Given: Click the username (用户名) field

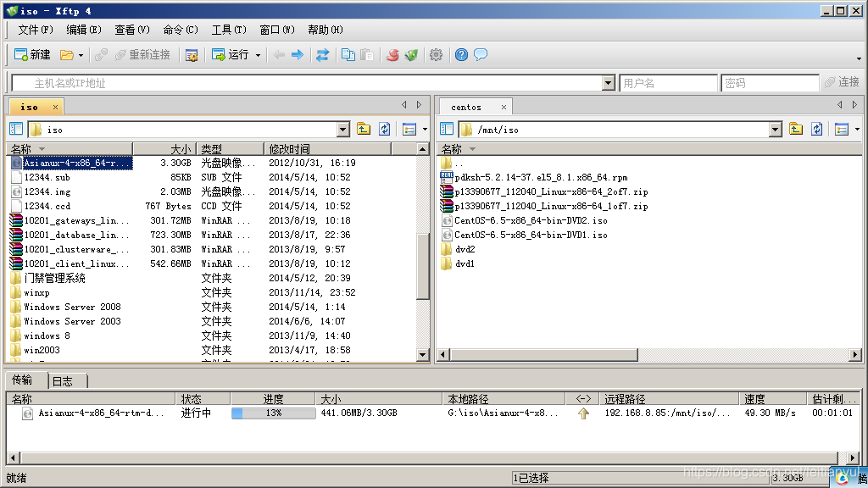Looking at the screenshot, I should pos(668,83).
